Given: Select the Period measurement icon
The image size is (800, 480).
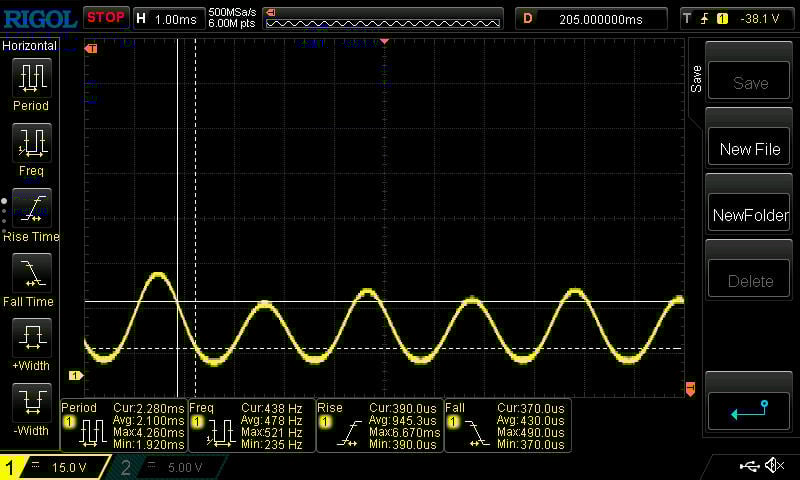Looking at the screenshot, I should point(31,78).
